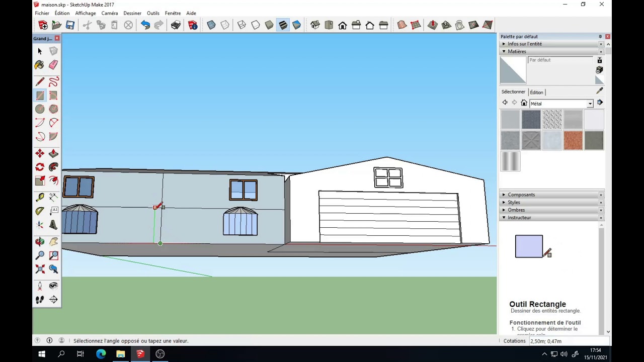Choose the pink Eraser tool
The height and width of the screenshot is (362, 644).
pyautogui.click(x=53, y=65)
